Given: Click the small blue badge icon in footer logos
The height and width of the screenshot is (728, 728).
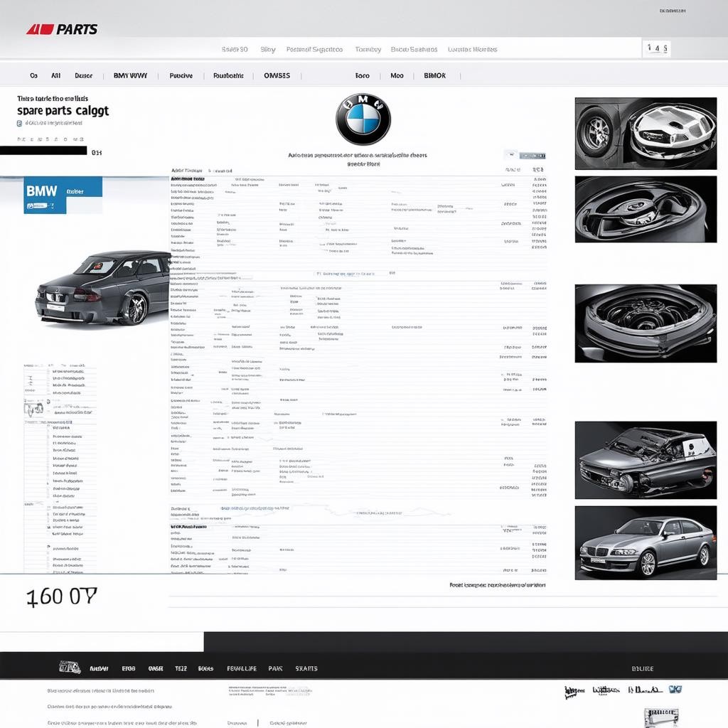Looking at the screenshot, I should [x=675, y=690].
